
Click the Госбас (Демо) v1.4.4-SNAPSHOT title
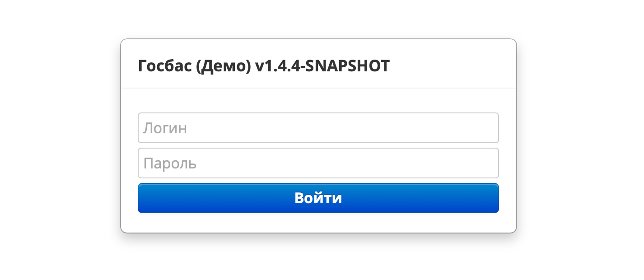264,66
